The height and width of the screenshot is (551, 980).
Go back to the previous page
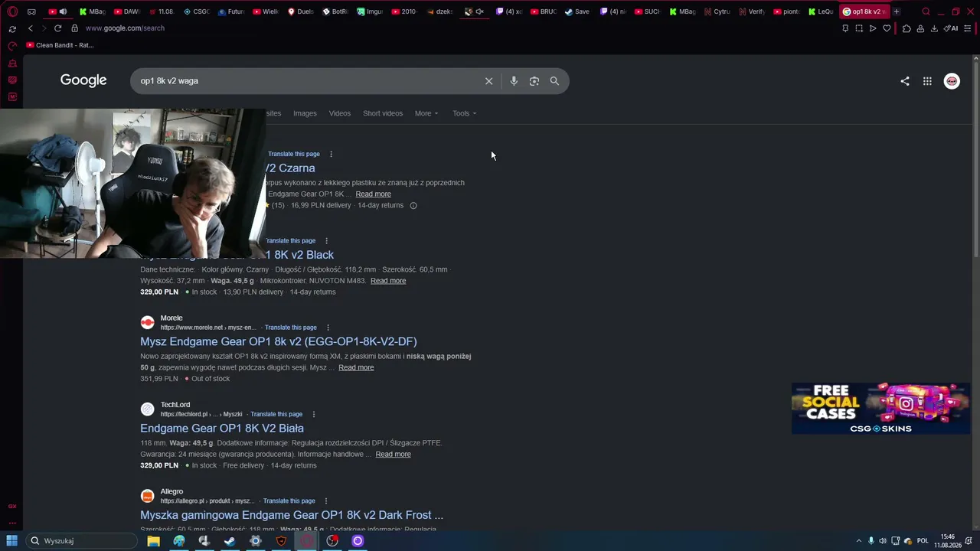30,28
